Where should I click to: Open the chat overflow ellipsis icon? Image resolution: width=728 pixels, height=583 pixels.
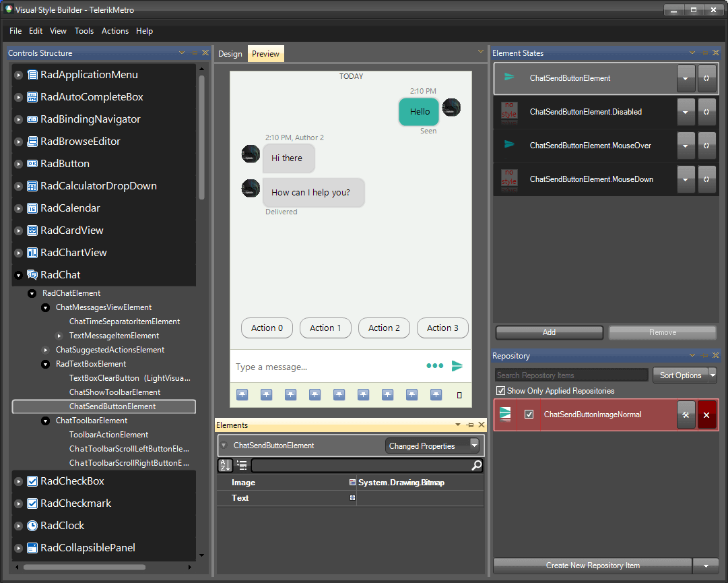pyautogui.click(x=434, y=366)
